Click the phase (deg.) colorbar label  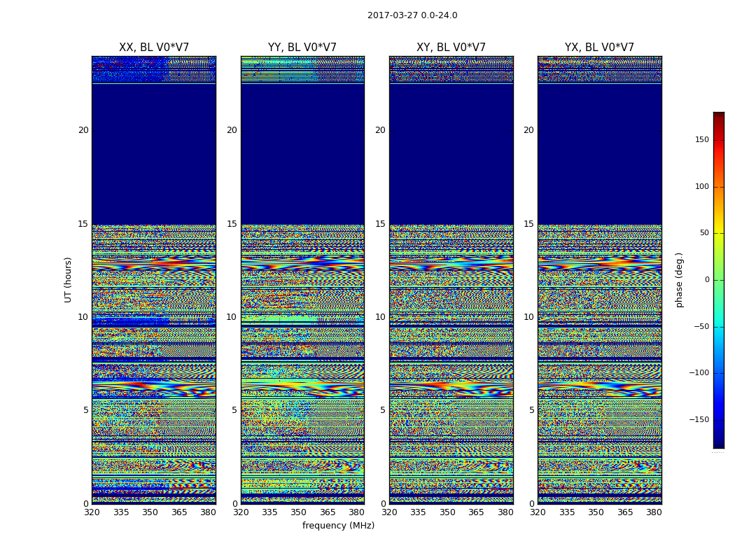(680, 280)
